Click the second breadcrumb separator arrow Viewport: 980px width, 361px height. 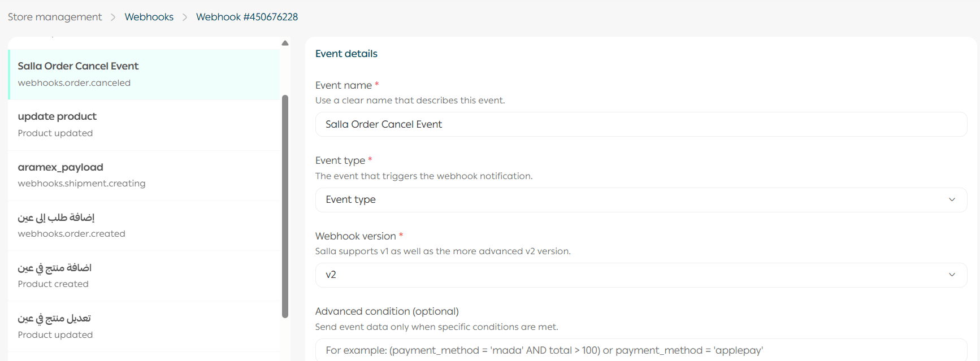point(185,18)
